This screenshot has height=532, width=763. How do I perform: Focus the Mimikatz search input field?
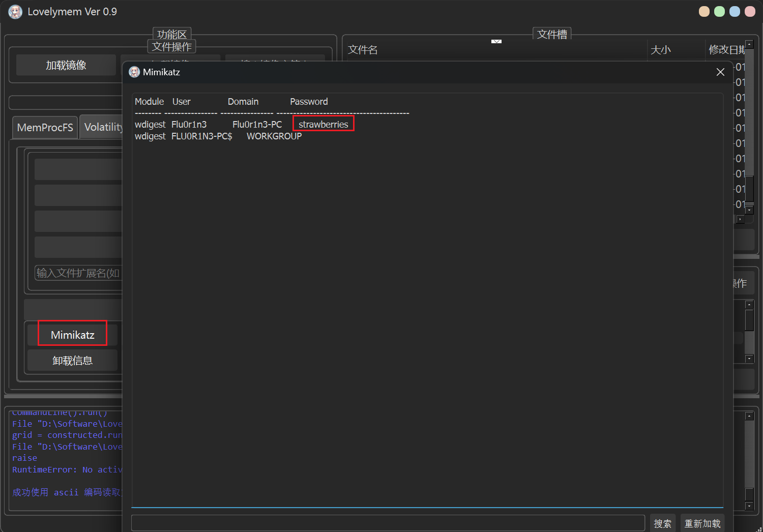click(388, 523)
